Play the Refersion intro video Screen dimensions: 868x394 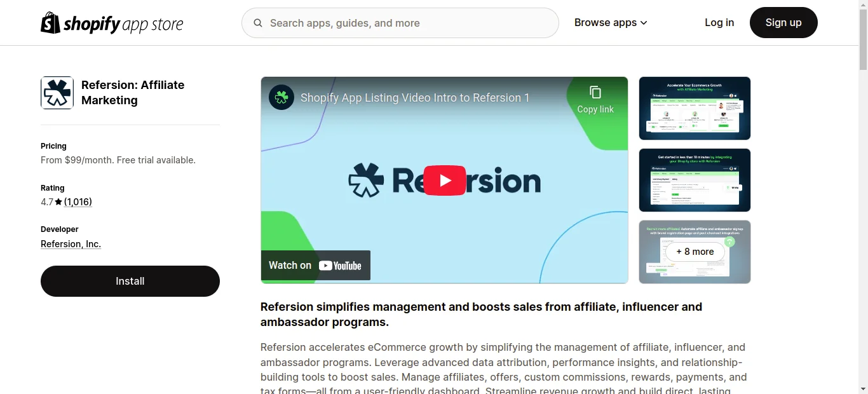tap(444, 180)
